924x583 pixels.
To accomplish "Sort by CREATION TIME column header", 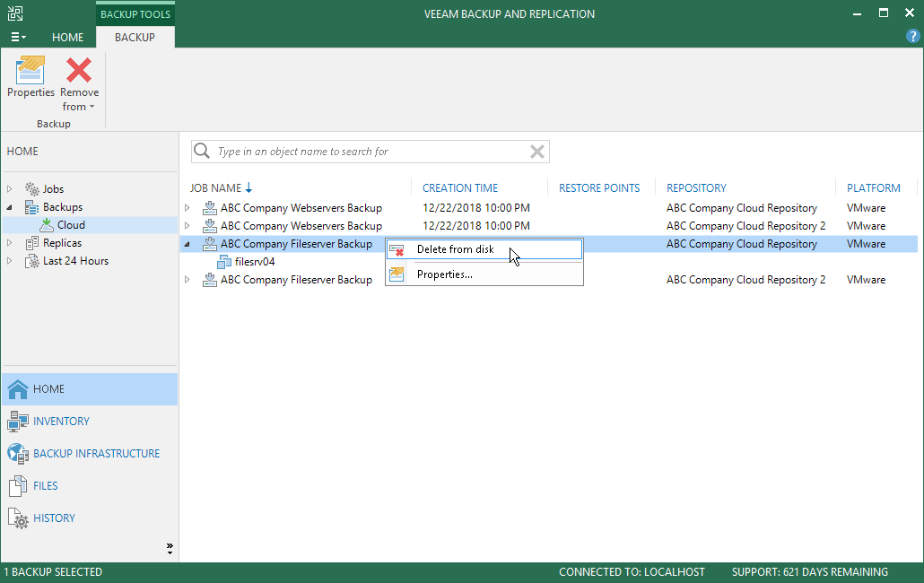I will point(460,187).
